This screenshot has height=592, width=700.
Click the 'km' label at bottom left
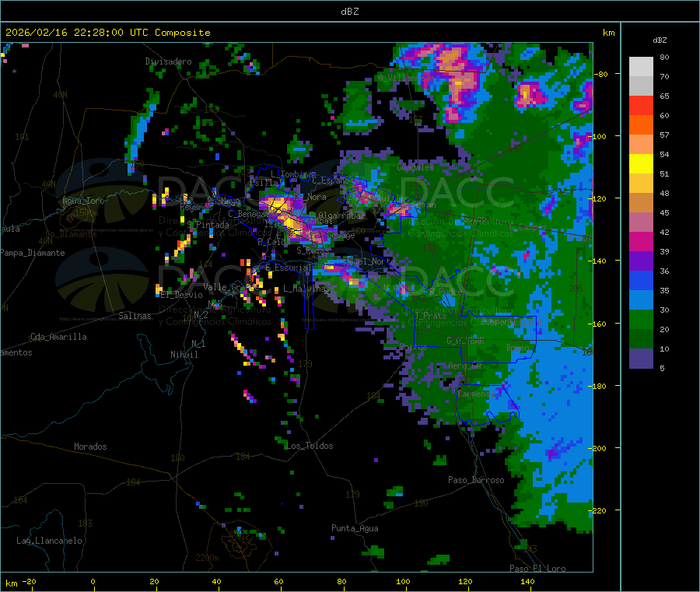coord(11,583)
